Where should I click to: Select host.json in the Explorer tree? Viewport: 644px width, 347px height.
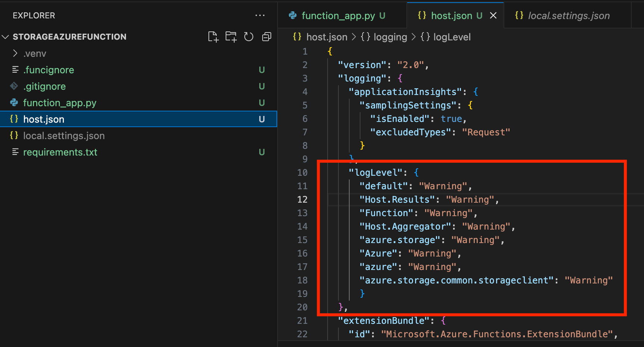(138, 119)
